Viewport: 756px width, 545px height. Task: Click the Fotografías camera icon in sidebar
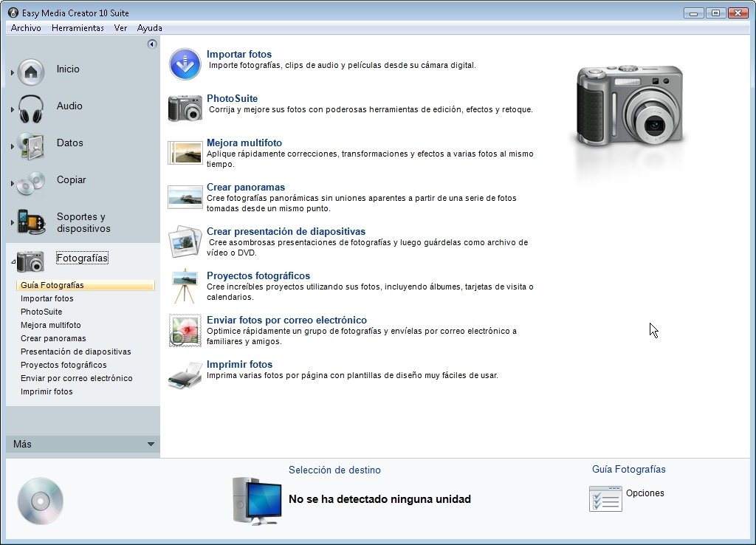coord(30,261)
